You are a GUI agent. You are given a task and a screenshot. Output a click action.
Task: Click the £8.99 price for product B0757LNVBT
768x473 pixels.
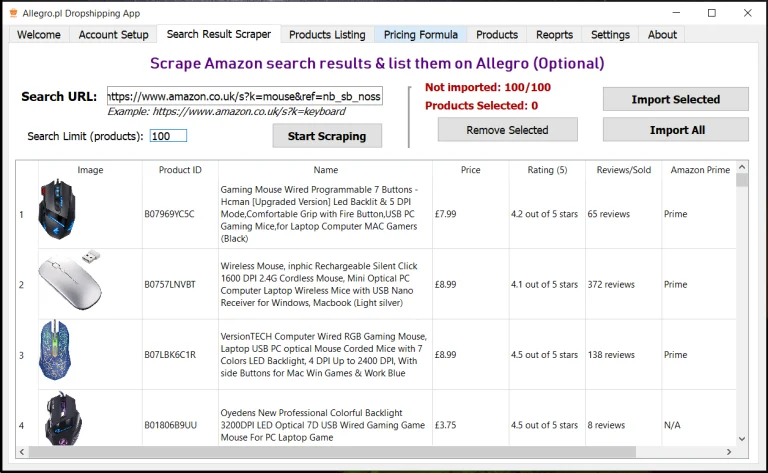coord(470,284)
